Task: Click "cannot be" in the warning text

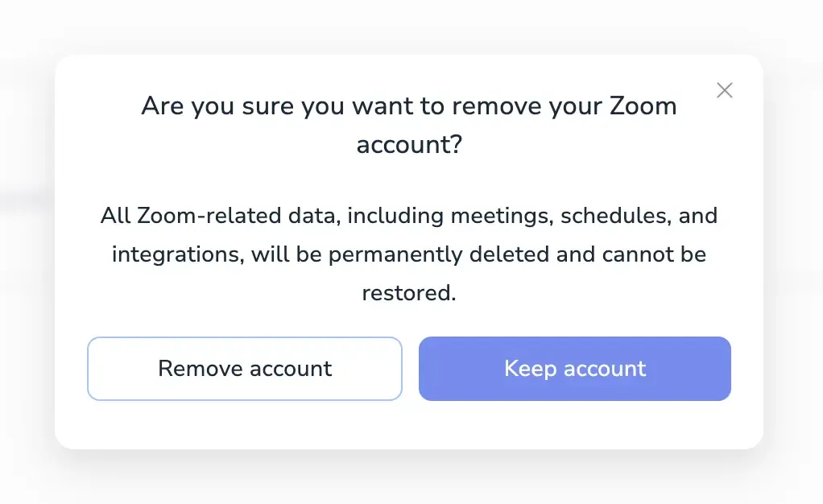Action: pos(657,254)
